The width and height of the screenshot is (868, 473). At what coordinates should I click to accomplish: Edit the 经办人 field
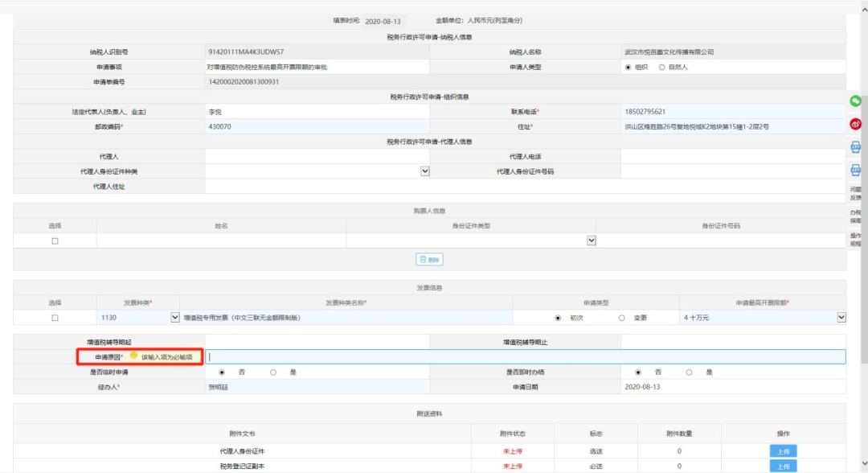click(x=317, y=387)
